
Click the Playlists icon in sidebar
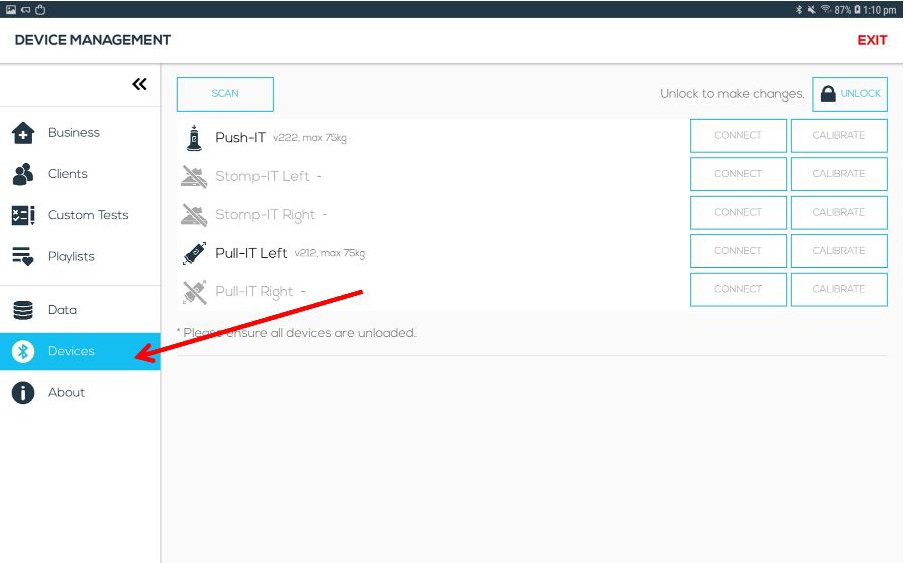click(x=23, y=257)
